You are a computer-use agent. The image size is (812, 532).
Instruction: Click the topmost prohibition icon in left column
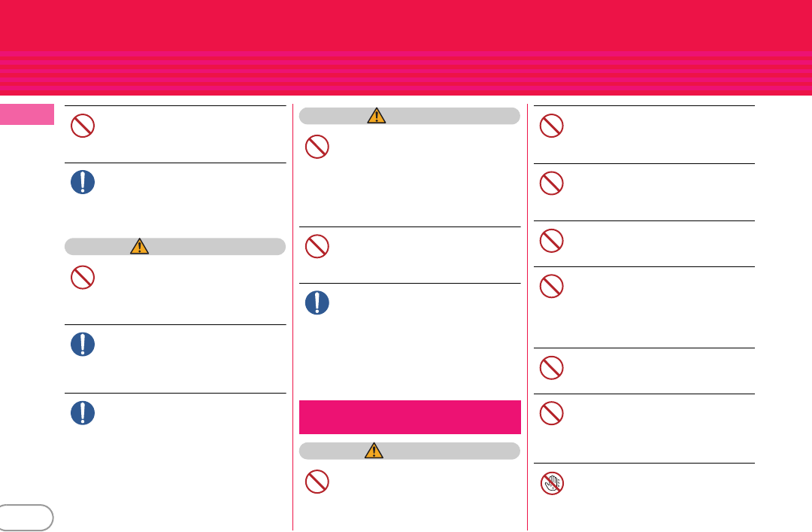83,126
